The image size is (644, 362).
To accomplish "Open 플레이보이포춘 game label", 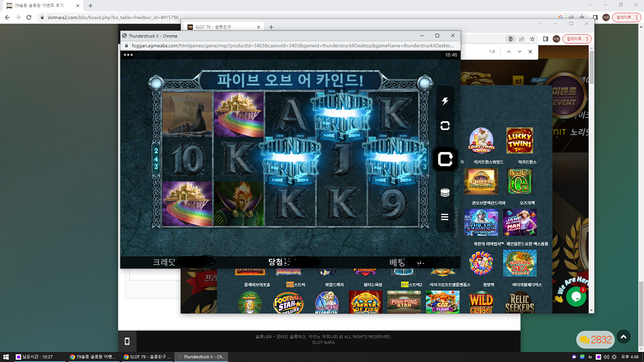I will [257, 284].
